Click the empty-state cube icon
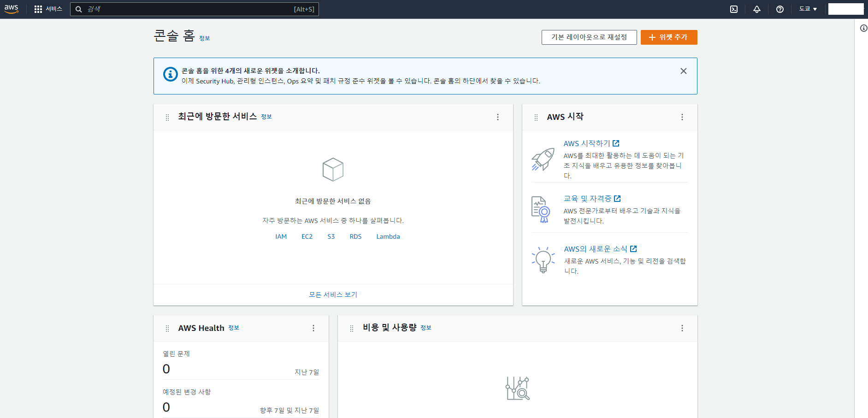This screenshot has width=868, height=418. (333, 170)
